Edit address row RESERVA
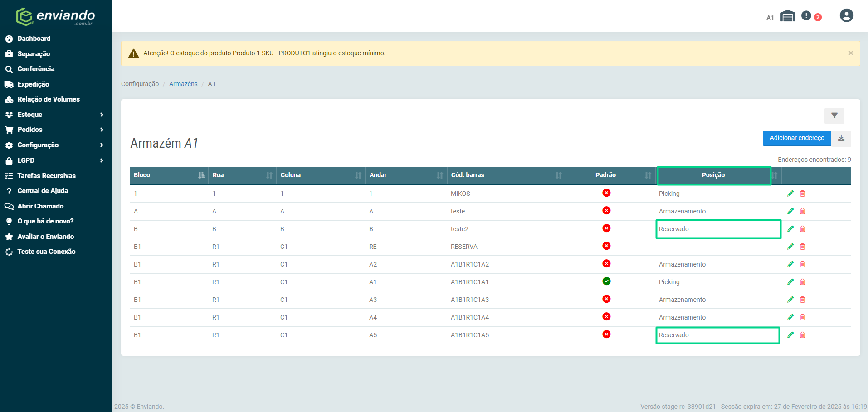Screen dimensions: 868x412 (790, 247)
